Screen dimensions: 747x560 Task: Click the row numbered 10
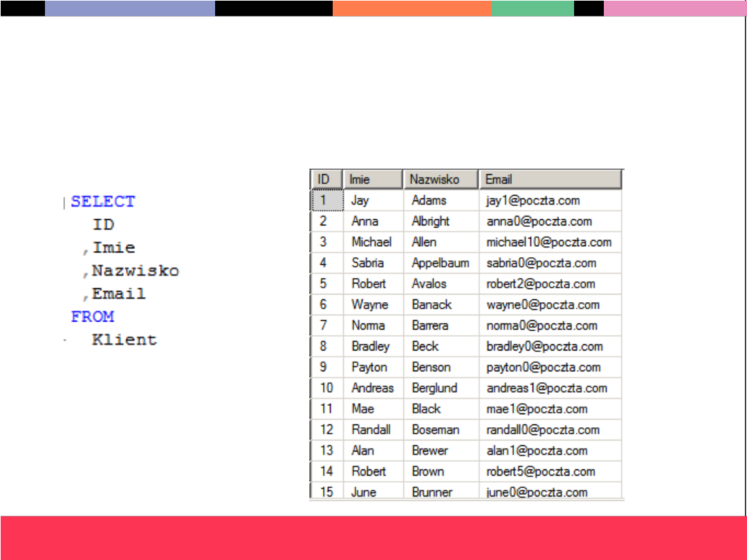(326, 388)
